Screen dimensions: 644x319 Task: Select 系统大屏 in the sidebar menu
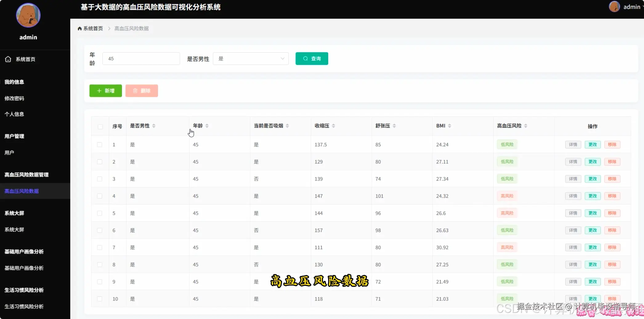[14, 230]
